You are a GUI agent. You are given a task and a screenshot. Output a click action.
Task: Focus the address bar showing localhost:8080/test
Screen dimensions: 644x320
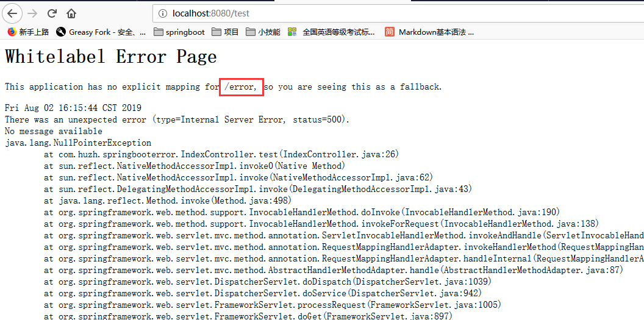tap(398, 13)
